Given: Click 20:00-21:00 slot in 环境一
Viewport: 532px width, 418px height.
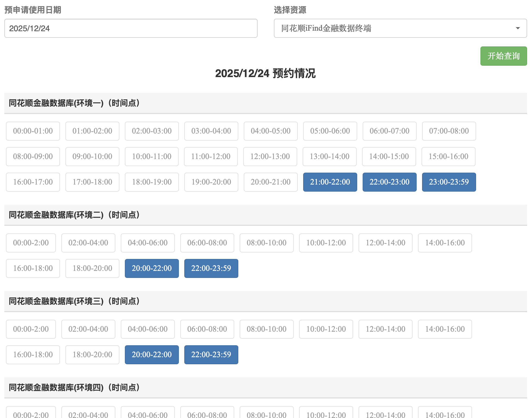Looking at the screenshot, I should pos(270,182).
